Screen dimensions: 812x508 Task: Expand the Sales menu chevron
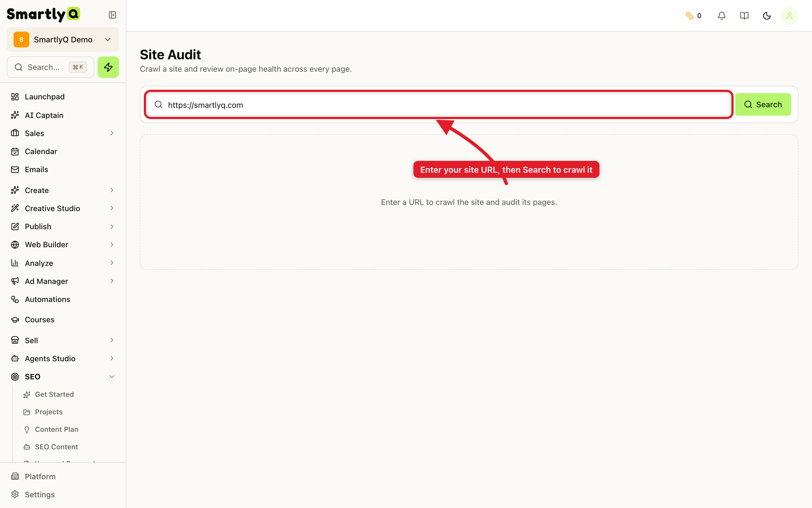click(x=112, y=133)
